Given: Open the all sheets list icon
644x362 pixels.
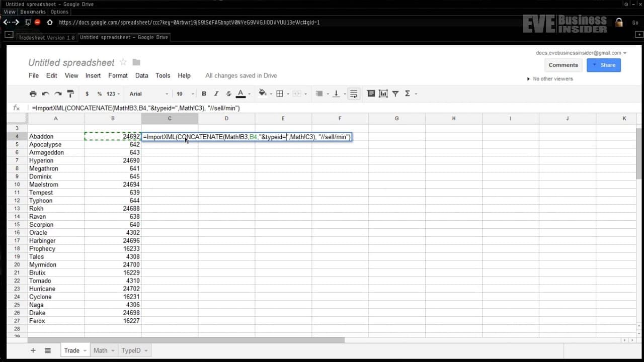Looking at the screenshot, I should tap(48, 350).
